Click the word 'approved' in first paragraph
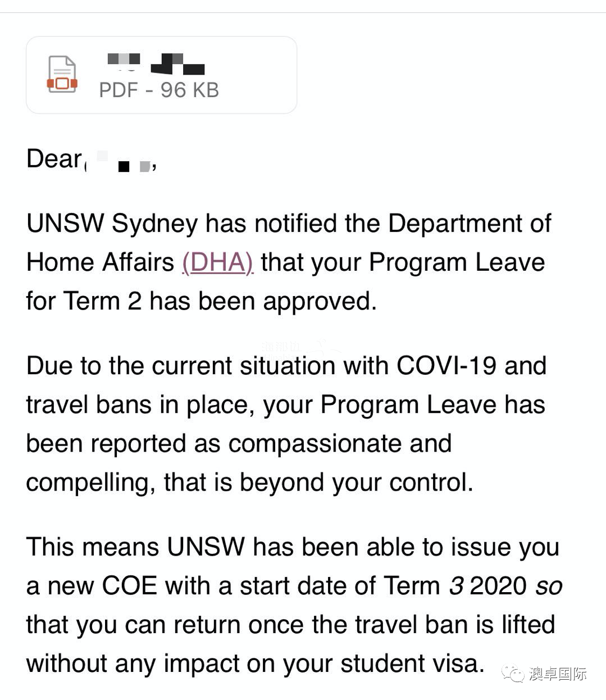Image resolution: width=606 pixels, height=700 pixels. click(320, 302)
